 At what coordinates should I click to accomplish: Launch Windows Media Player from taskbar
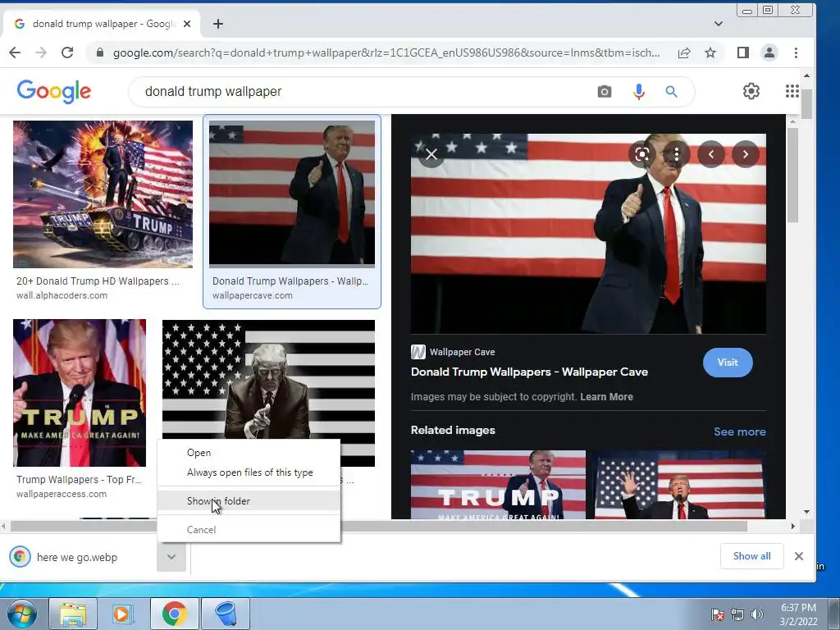122,614
